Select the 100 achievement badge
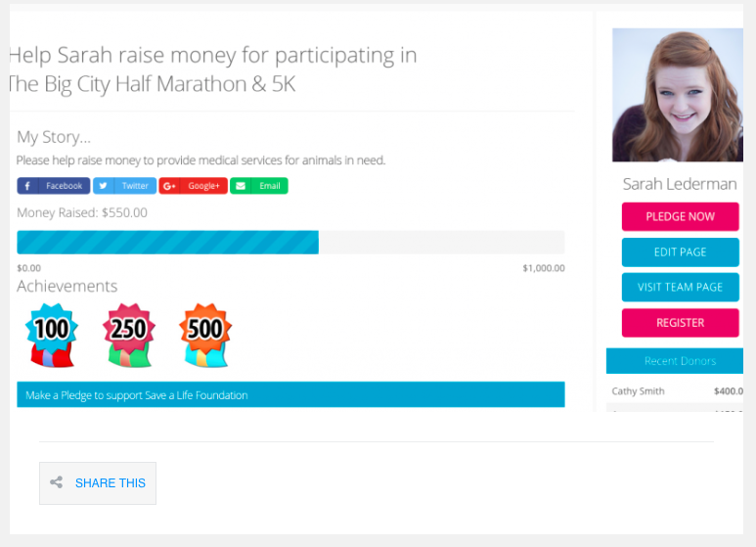 [x=52, y=335]
